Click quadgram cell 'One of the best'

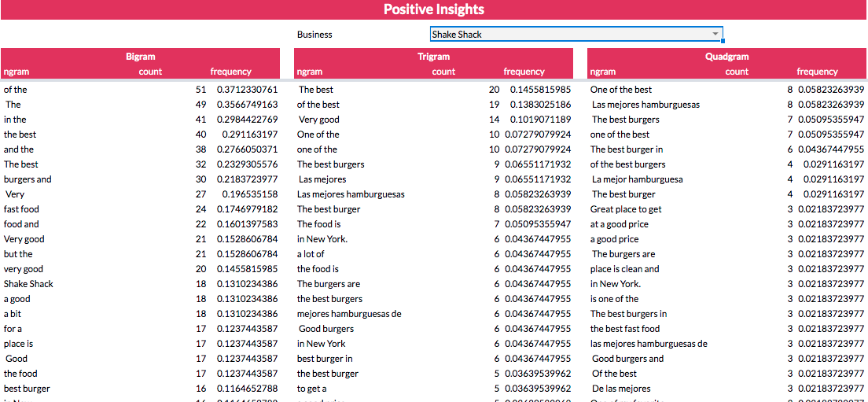[x=620, y=90]
